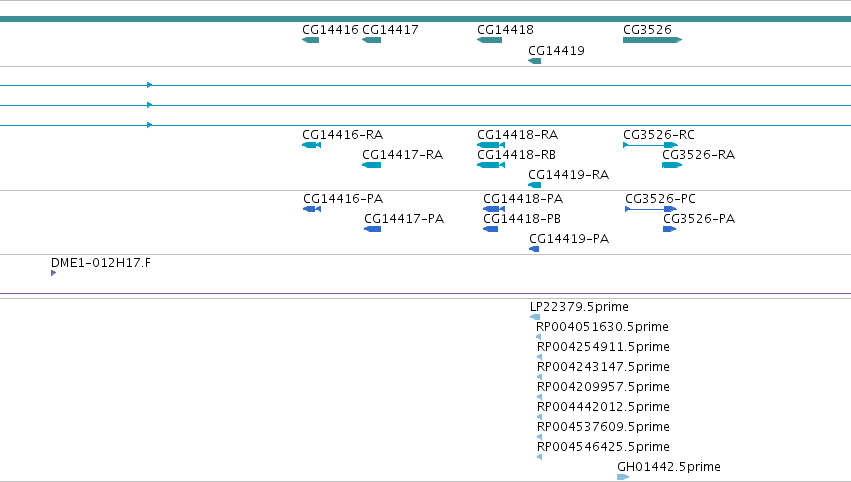851x482 pixels.
Task: Select the CG3526-PC protein glyph
Action: (651, 209)
